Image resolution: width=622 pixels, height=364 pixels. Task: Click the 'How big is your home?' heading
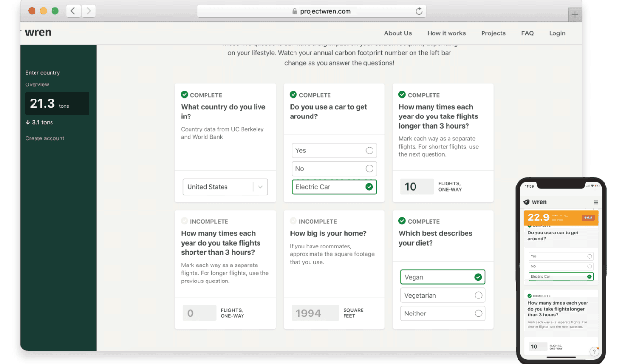pyautogui.click(x=328, y=233)
